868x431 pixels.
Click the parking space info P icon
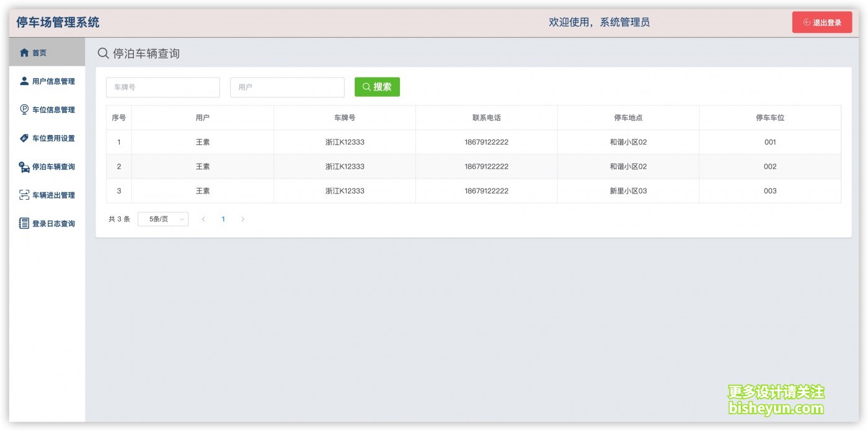24,110
